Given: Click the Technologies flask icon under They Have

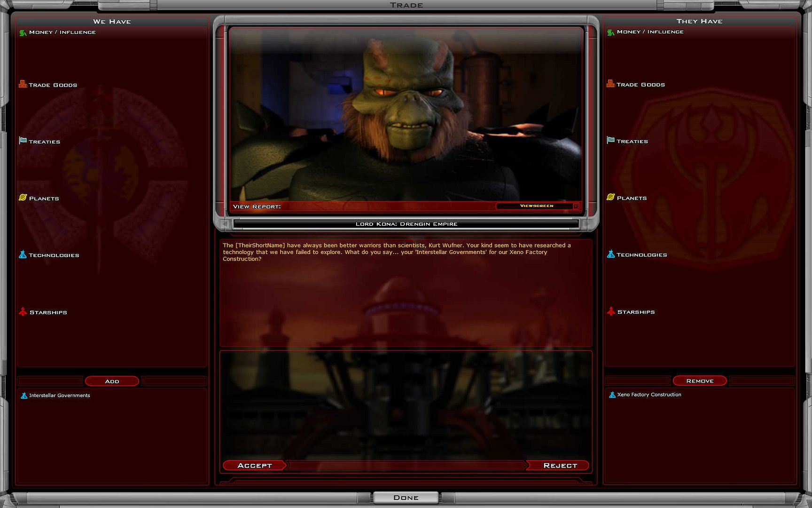Looking at the screenshot, I should 610,254.
